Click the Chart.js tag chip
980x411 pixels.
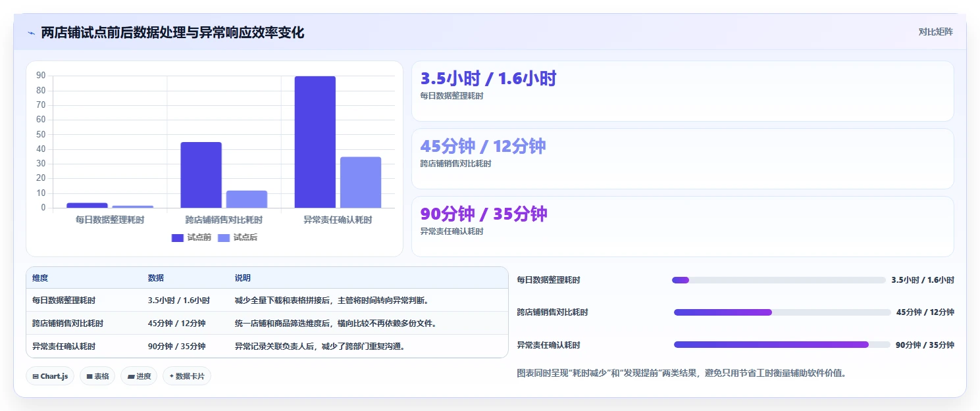[51, 376]
